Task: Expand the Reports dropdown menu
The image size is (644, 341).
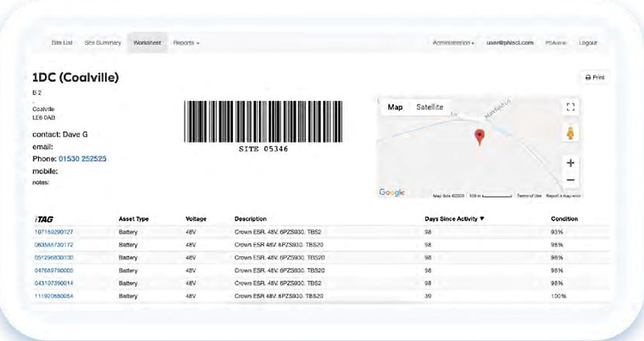Action: point(186,42)
